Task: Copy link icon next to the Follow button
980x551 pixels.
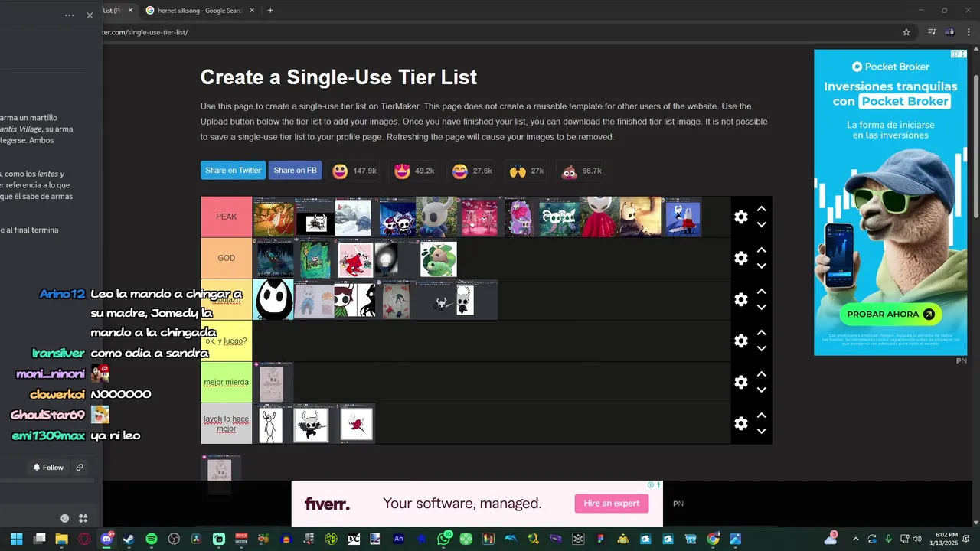Action: pyautogui.click(x=80, y=468)
